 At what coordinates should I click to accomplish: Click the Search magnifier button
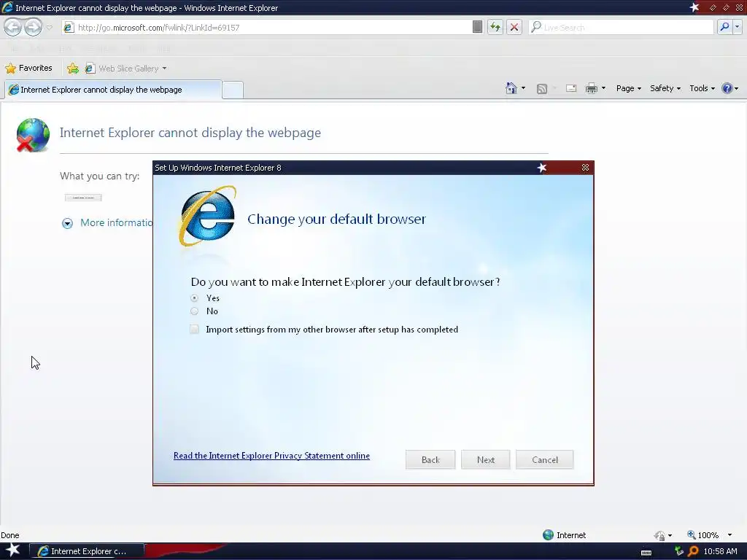(724, 27)
